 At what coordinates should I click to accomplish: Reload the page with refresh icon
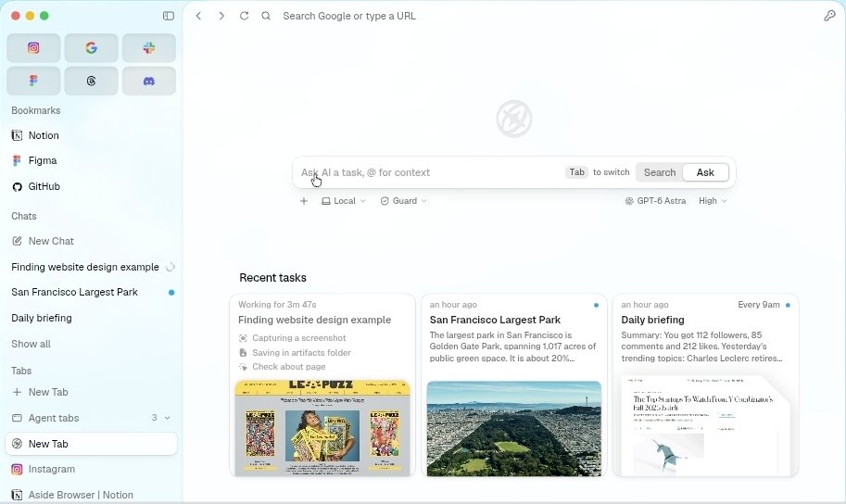(x=244, y=16)
